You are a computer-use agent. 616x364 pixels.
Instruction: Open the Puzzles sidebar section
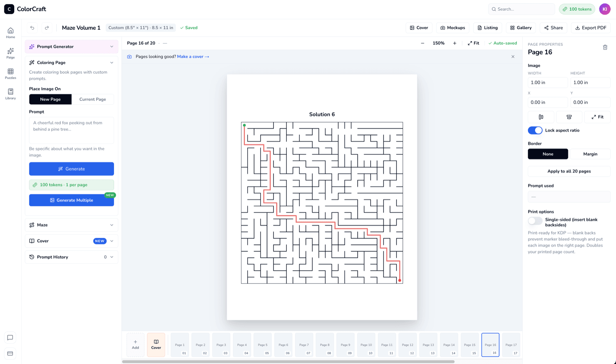pyautogui.click(x=10, y=73)
